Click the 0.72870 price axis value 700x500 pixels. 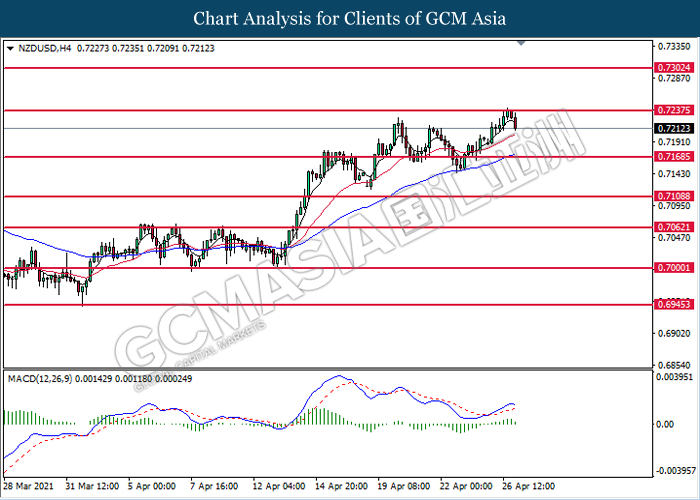point(674,79)
